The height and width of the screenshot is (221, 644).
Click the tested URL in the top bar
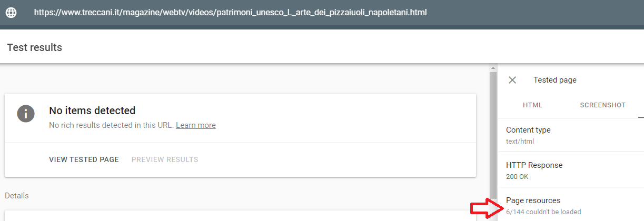[x=231, y=12]
